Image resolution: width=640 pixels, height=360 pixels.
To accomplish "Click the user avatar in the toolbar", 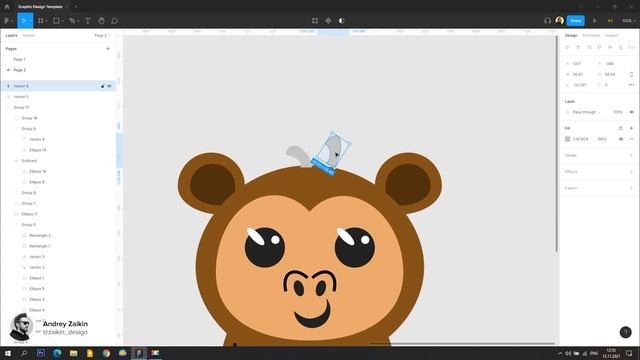I will pos(560,20).
